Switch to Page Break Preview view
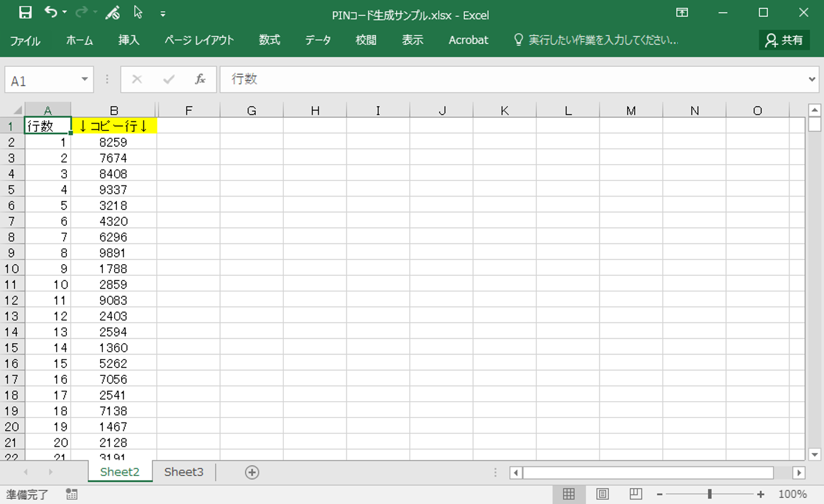Screen dimensions: 824x504 [x=635, y=494]
